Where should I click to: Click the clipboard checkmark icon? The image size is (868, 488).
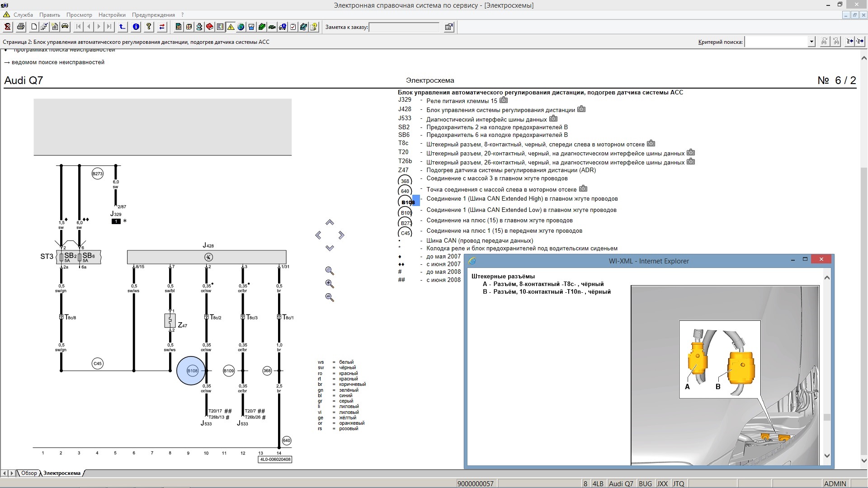click(293, 27)
